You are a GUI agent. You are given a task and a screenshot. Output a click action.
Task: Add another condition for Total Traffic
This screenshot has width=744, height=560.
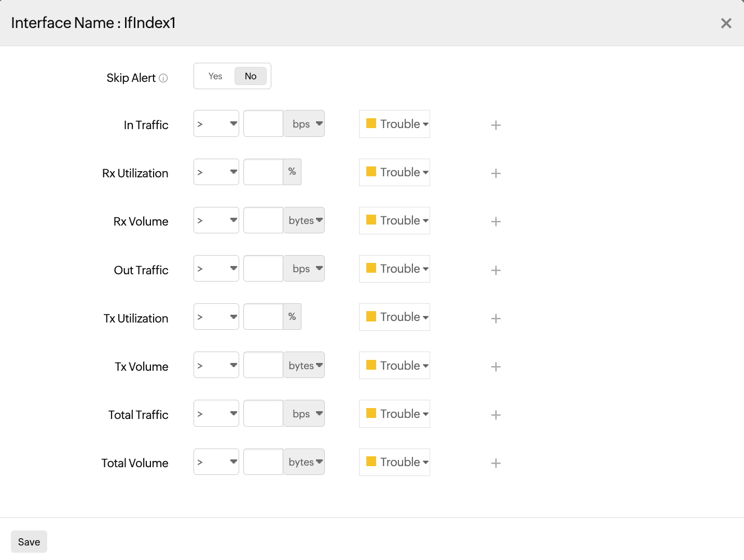(496, 415)
